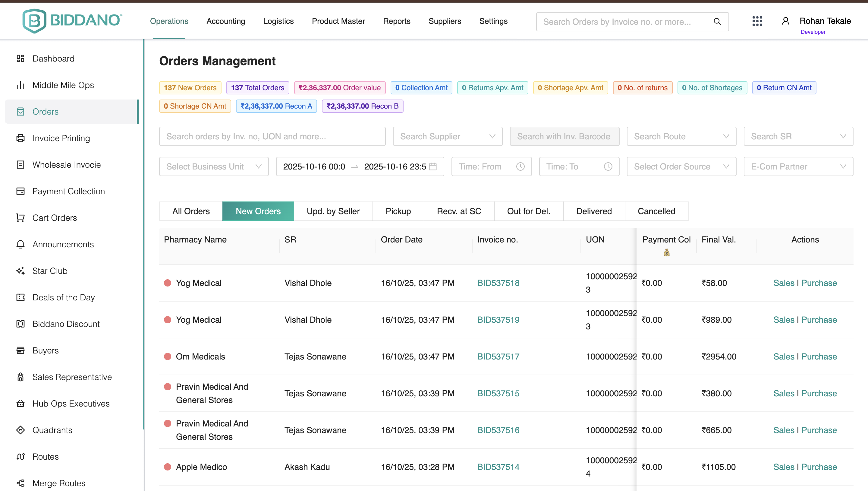The image size is (868, 491).
Task: Open the Search Route dropdown
Action: tap(681, 137)
